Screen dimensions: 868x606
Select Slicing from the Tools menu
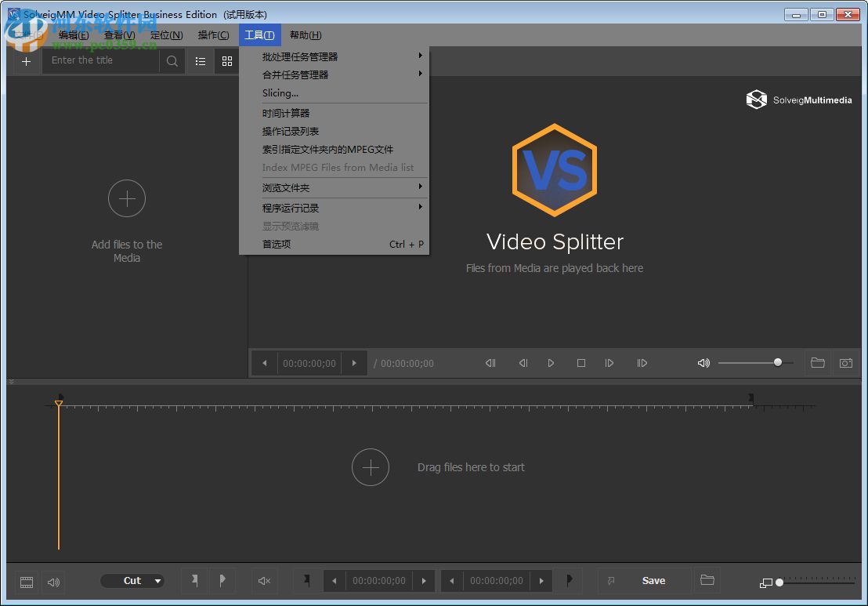[x=279, y=93]
